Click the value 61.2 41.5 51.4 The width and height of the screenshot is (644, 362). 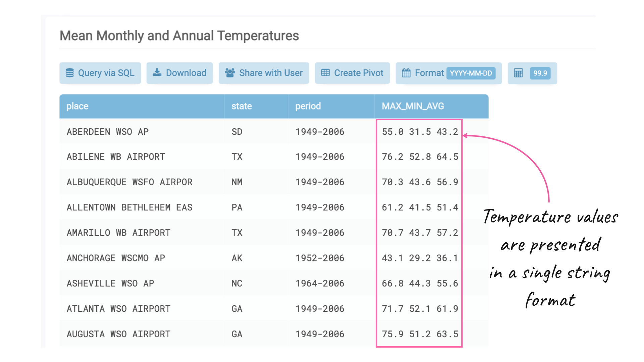420,207
